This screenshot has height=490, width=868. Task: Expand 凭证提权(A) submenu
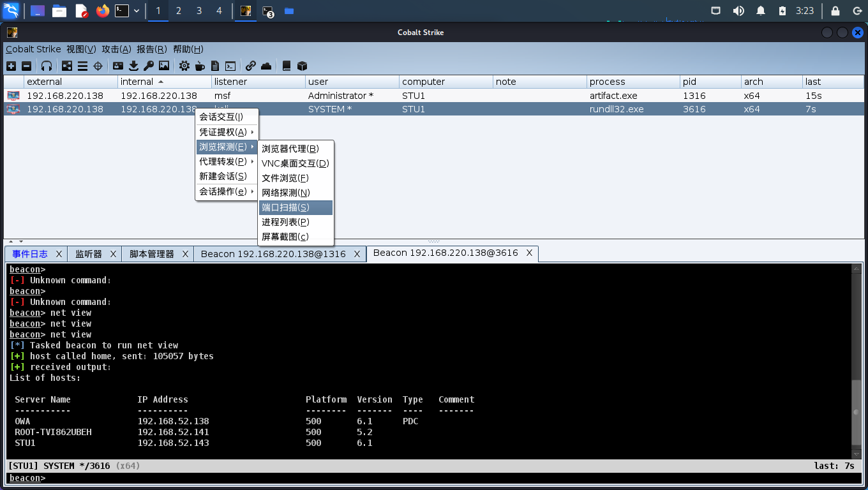click(x=227, y=132)
